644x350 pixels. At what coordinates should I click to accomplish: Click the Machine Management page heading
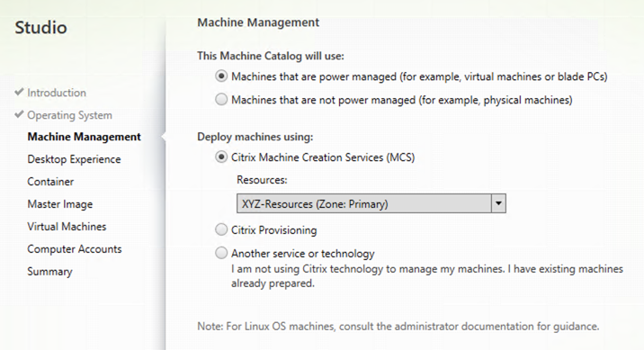[258, 22]
